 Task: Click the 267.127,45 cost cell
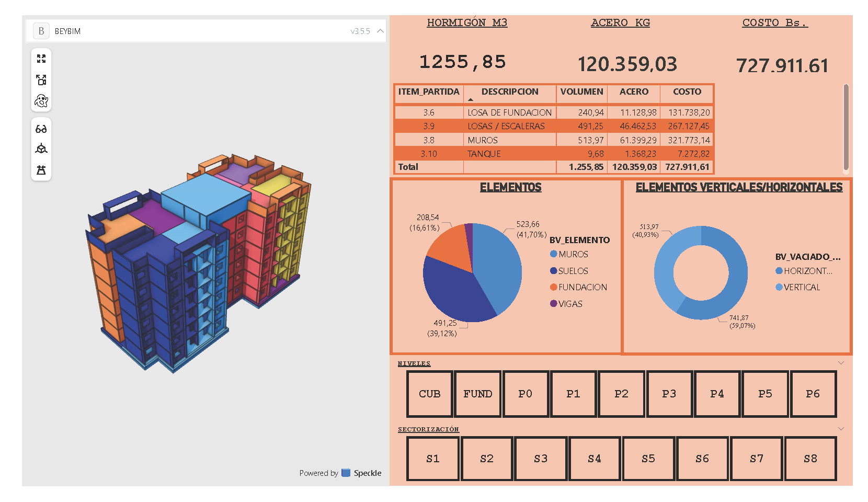[689, 126]
